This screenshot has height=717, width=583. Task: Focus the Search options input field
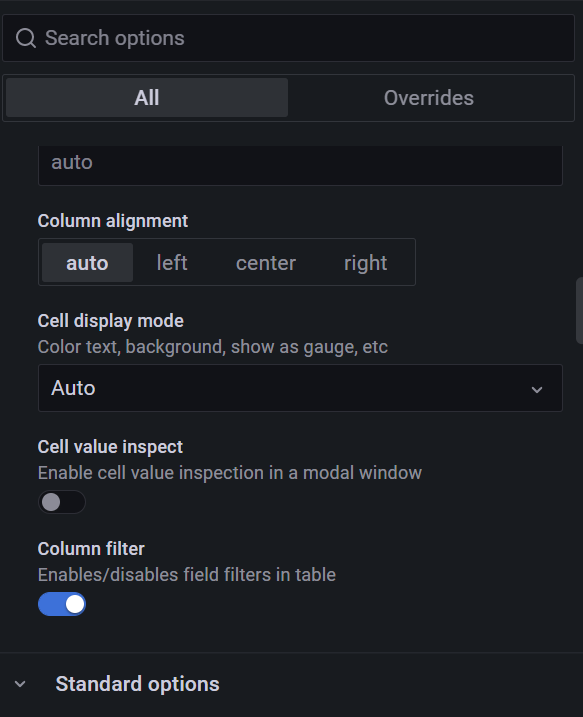[x=288, y=38]
